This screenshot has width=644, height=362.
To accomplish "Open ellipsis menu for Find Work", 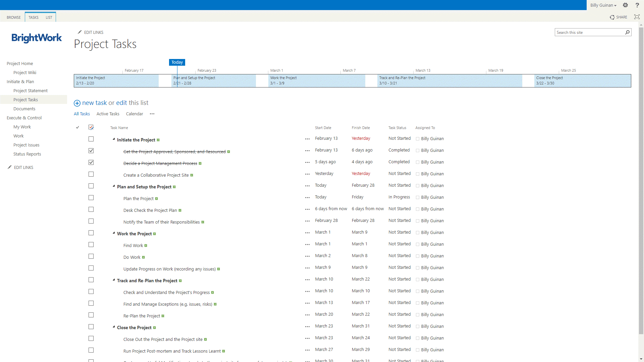I will click(x=307, y=244).
